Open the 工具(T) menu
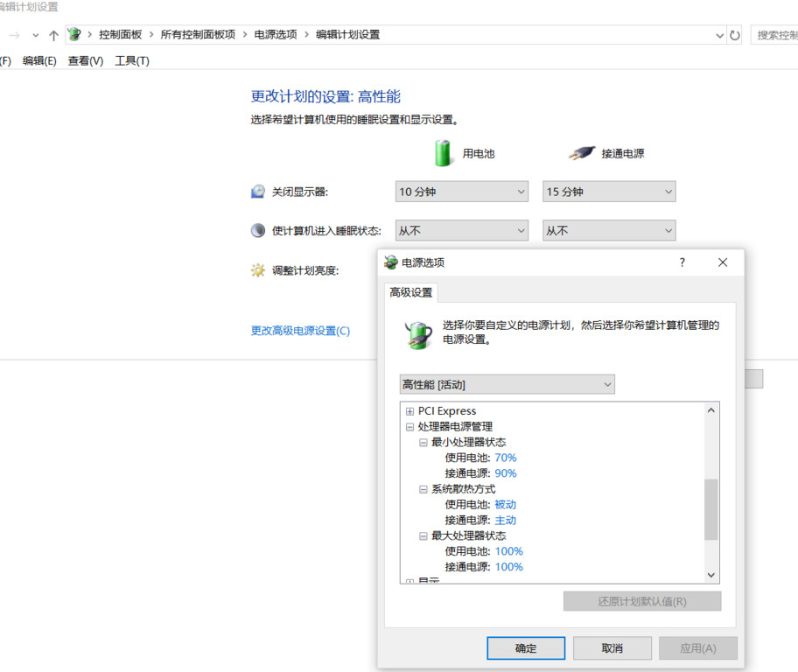 pos(132,60)
